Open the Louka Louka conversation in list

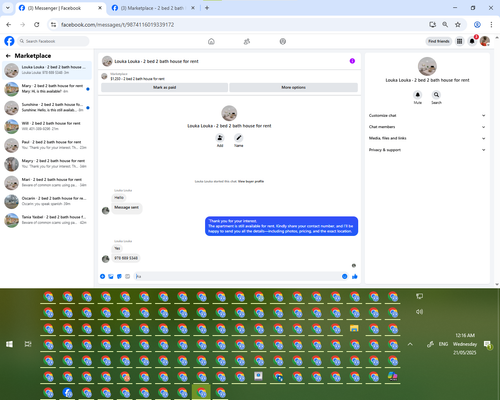coord(47,70)
